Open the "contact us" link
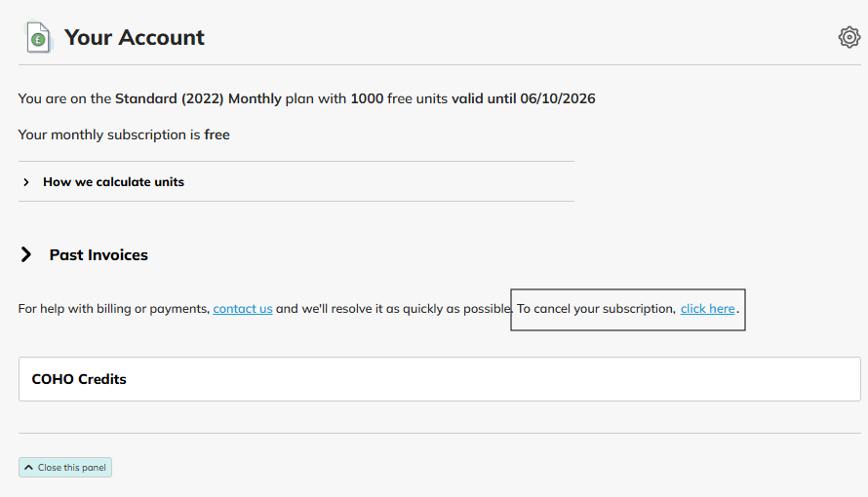868x497 pixels. [x=243, y=309]
